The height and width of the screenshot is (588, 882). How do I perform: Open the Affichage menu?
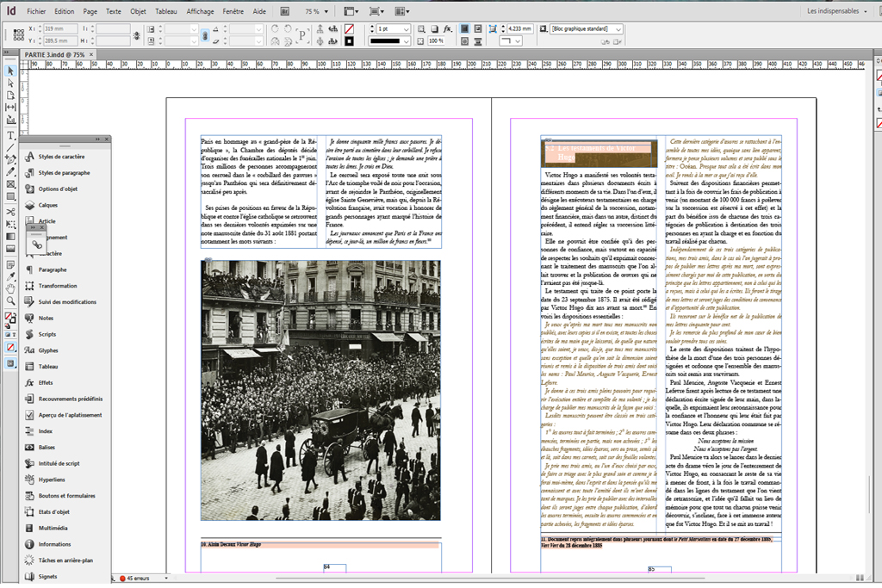click(x=200, y=11)
